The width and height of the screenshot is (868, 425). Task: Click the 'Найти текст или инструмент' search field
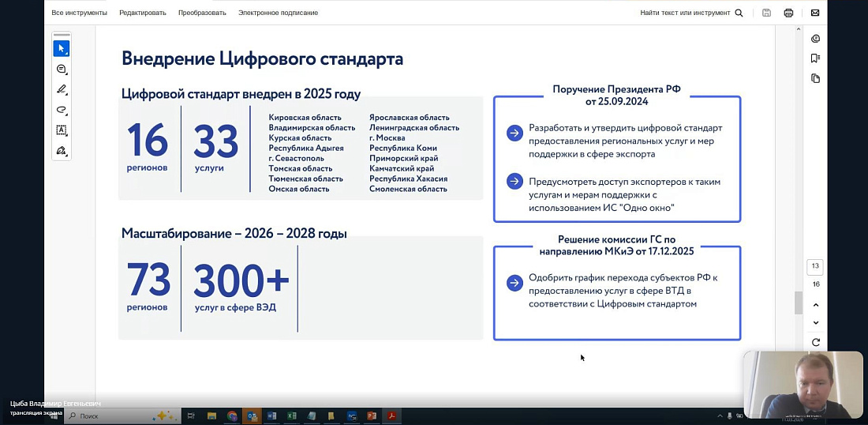click(690, 13)
